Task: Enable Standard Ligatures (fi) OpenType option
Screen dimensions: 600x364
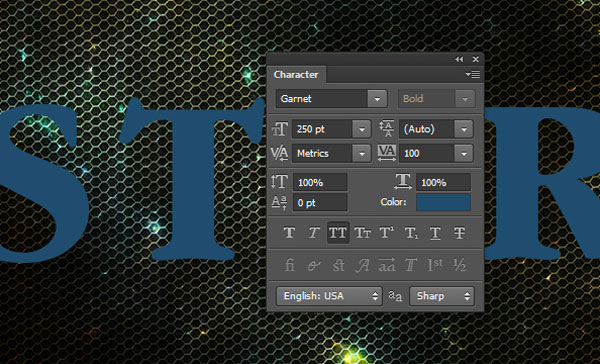Action: click(290, 265)
